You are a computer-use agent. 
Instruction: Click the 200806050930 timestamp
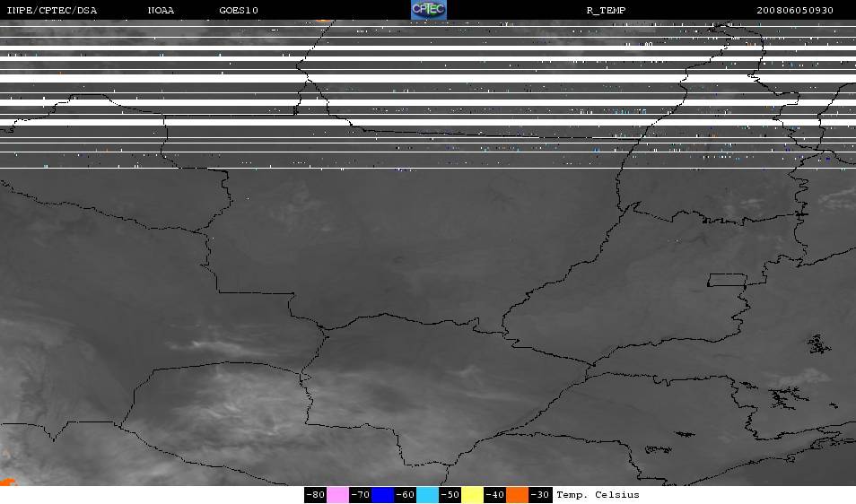[795, 11]
